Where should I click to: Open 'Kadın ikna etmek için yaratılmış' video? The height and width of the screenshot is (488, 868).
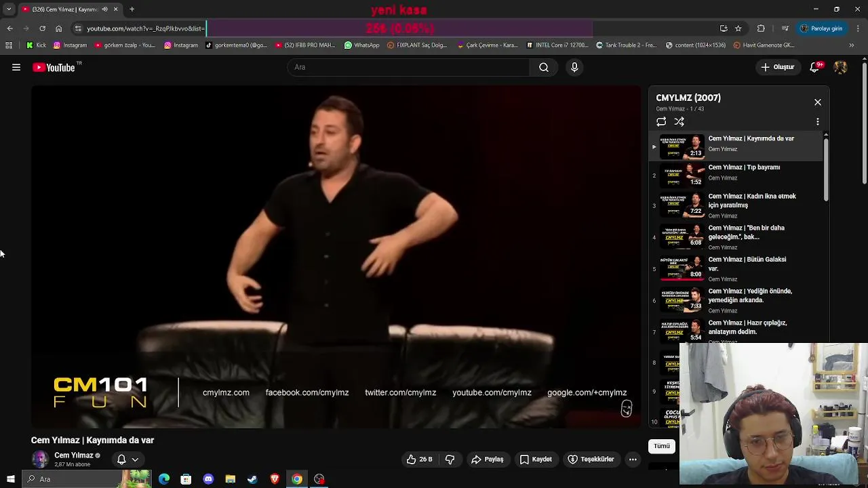pos(736,205)
